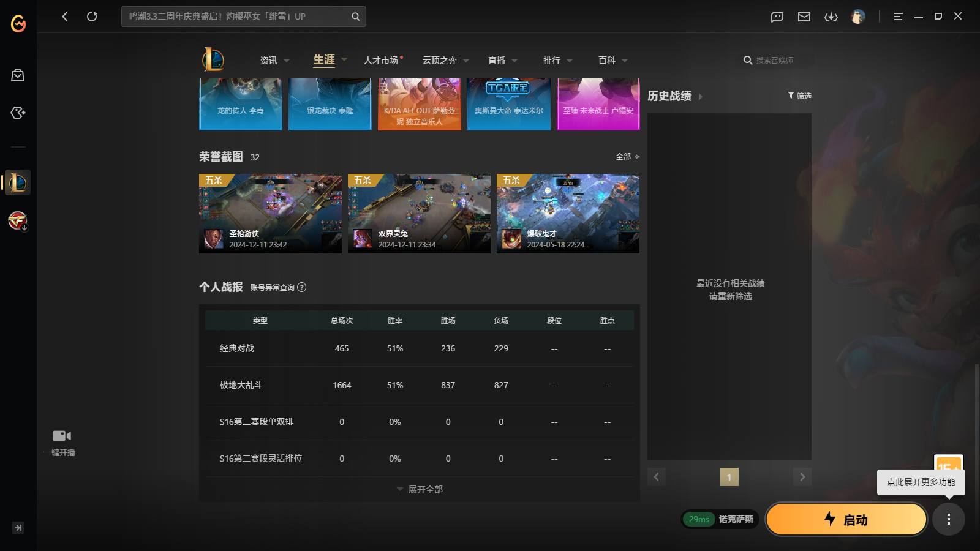980x551 pixels.
Task: Click the 搜索召唤师 search field
Action: pyautogui.click(x=775, y=60)
